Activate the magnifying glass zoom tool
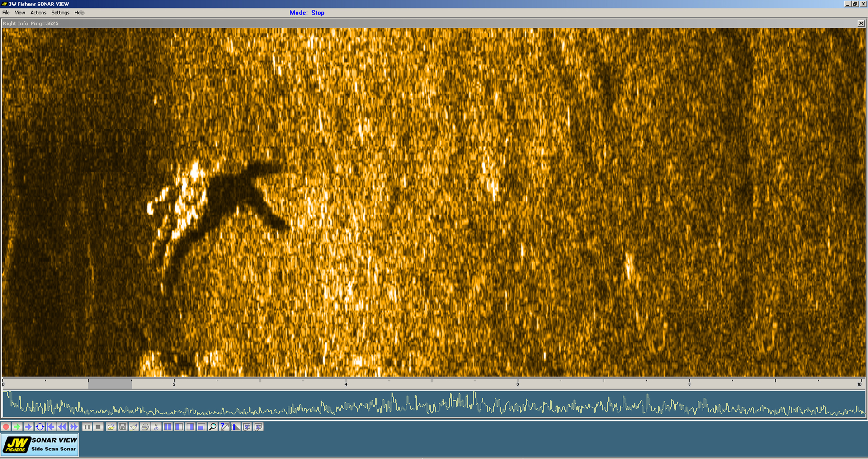Screen dimensions: 868x459 click(213, 427)
